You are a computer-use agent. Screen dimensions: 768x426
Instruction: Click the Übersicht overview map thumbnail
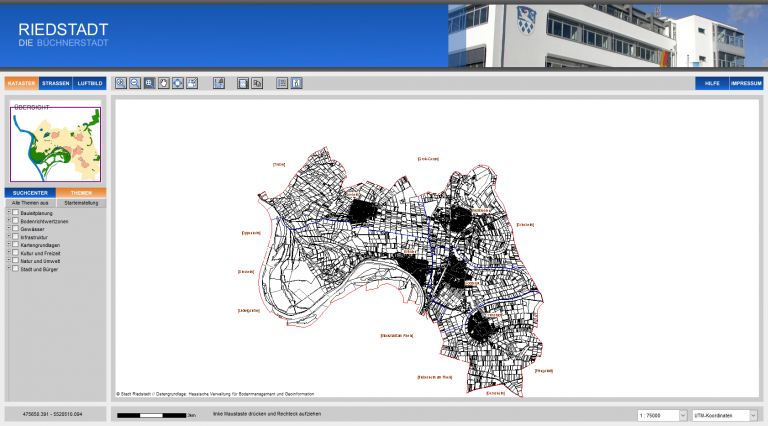pos(55,144)
